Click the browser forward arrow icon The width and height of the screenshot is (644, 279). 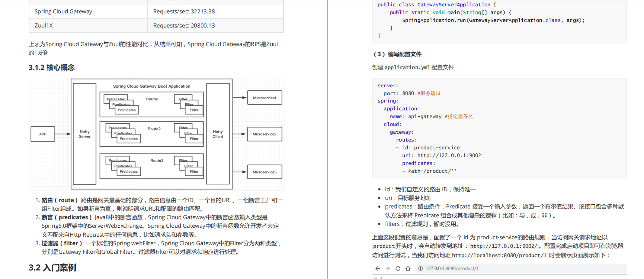pos(388,269)
